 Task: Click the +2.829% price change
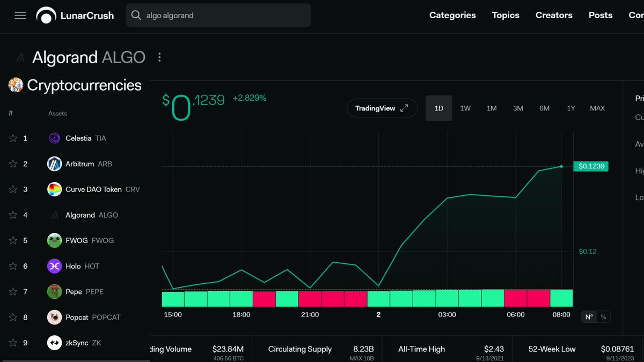[250, 98]
